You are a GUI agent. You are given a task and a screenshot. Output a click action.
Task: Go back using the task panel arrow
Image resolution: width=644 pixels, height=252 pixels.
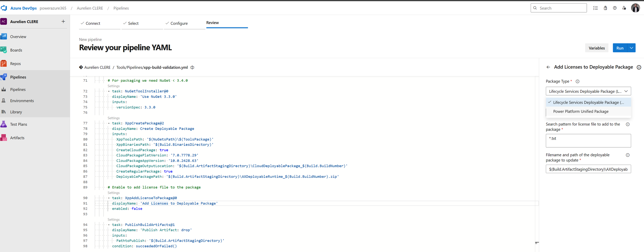[548, 67]
